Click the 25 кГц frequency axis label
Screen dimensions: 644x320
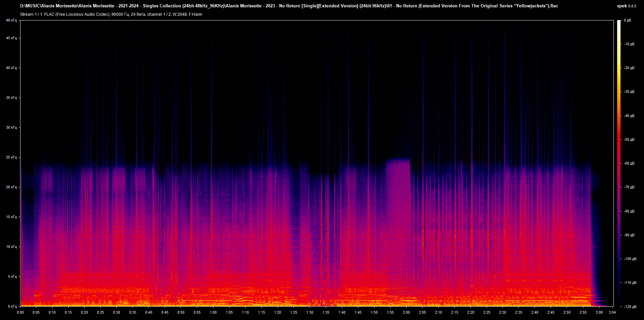[x=11, y=157]
